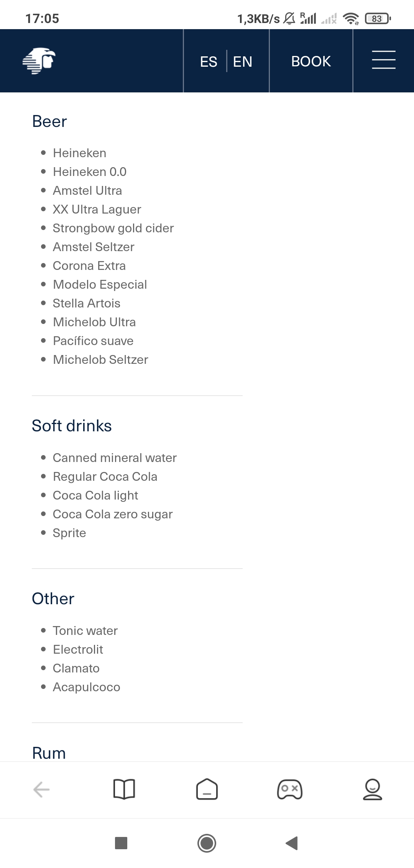The height and width of the screenshot is (868, 414).
Task: Tap the browser home icon
Action: 207,789
